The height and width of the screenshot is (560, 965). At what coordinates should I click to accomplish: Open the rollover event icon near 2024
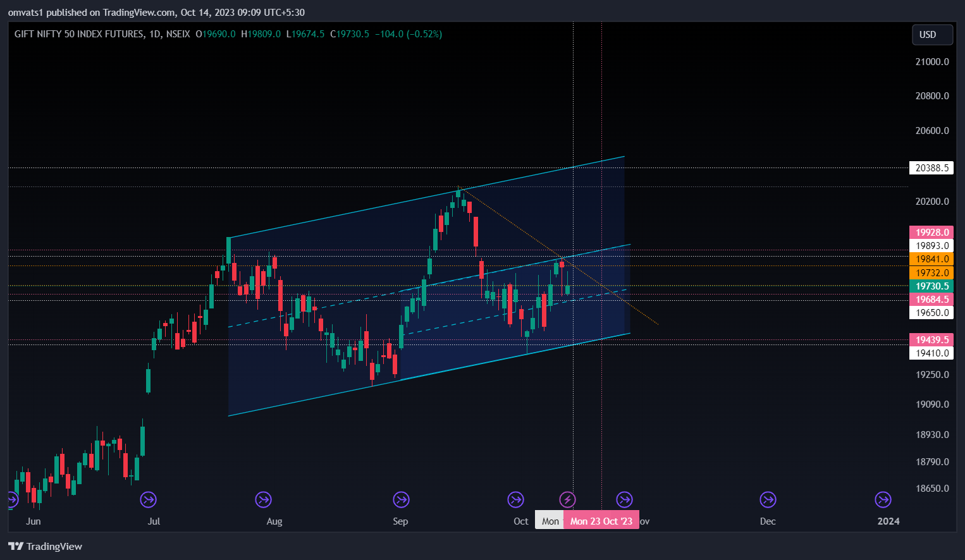point(883,500)
